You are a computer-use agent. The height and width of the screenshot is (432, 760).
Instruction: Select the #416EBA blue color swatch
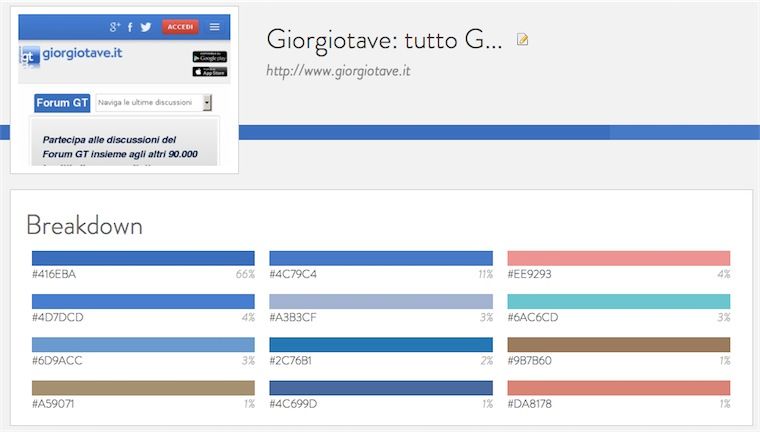point(143,257)
